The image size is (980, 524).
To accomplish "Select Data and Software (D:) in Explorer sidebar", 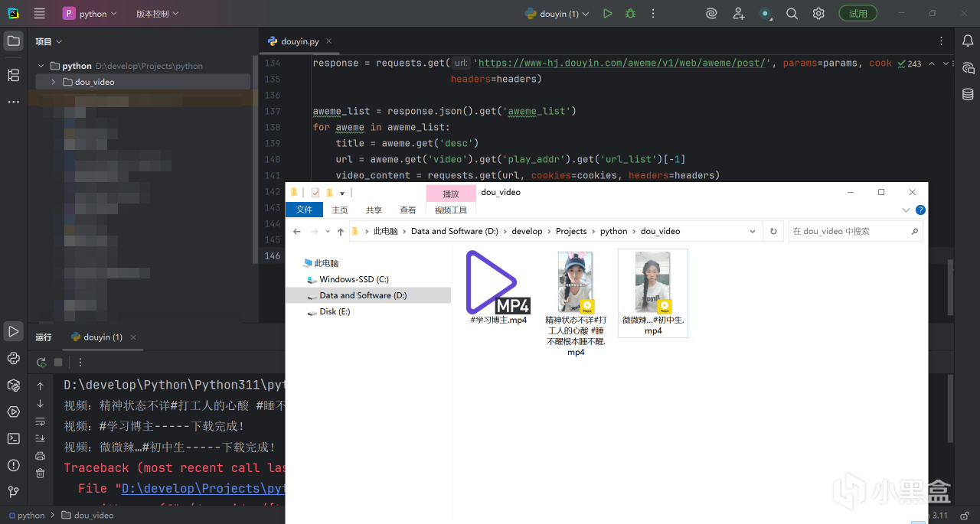I will [368, 295].
